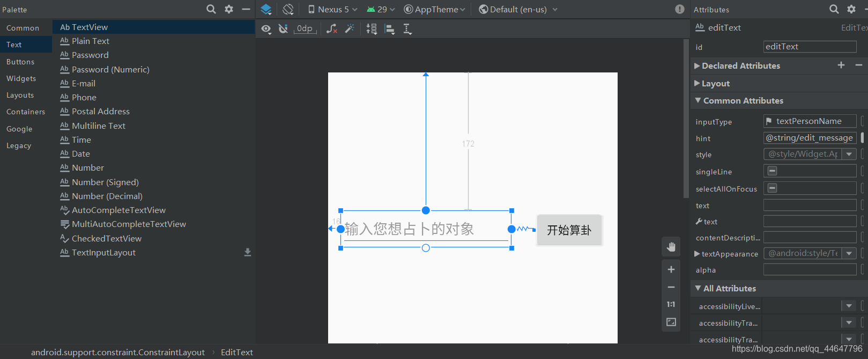Edit the id field value

(810, 47)
